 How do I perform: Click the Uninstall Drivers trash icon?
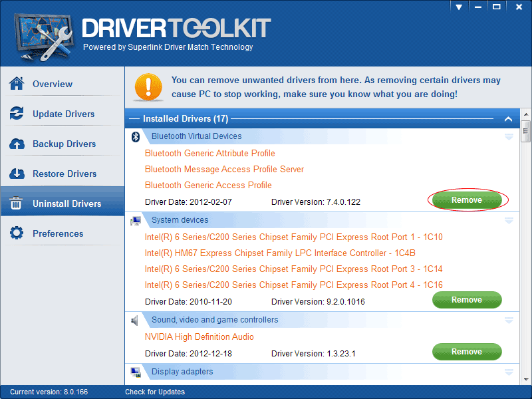[15, 203]
